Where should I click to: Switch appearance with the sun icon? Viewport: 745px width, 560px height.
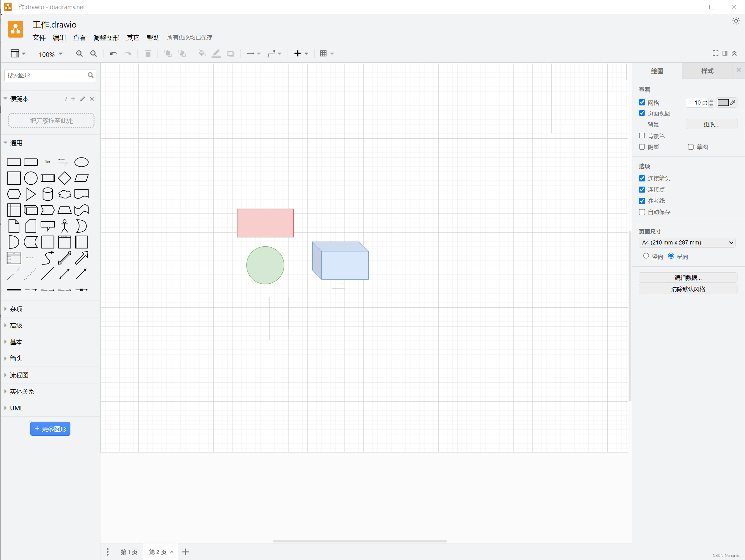[736, 21]
